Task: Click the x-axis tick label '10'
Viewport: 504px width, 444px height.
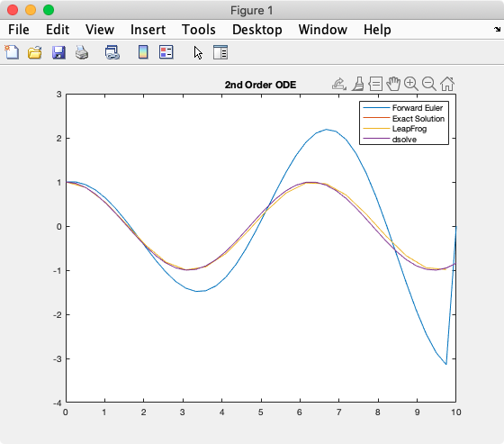Action: click(455, 412)
